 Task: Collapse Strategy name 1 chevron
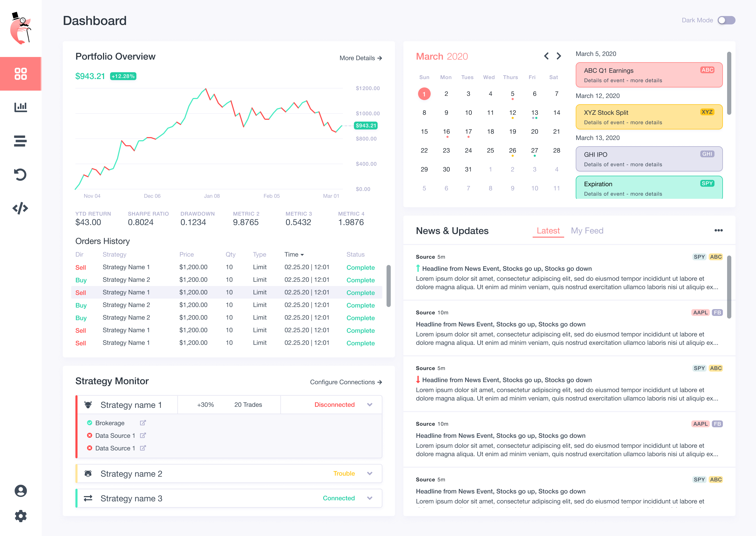[369, 405]
